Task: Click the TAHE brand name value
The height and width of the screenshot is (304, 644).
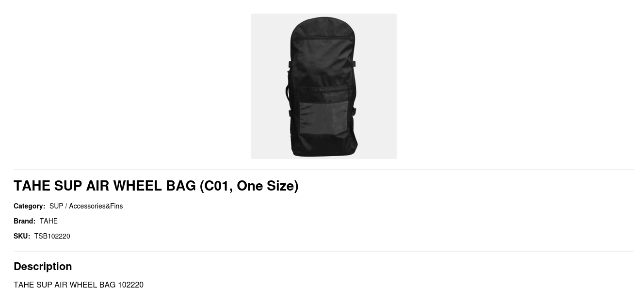Action: 48,221
